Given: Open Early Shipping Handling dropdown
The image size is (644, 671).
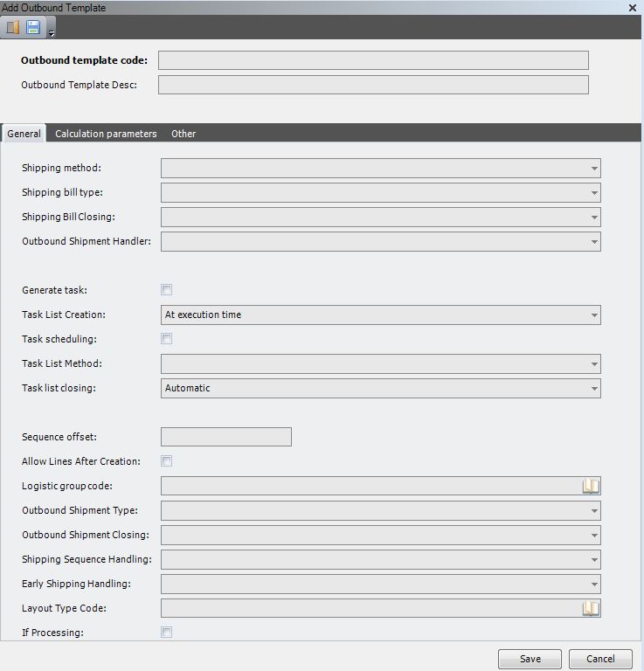Looking at the screenshot, I should click(594, 585).
